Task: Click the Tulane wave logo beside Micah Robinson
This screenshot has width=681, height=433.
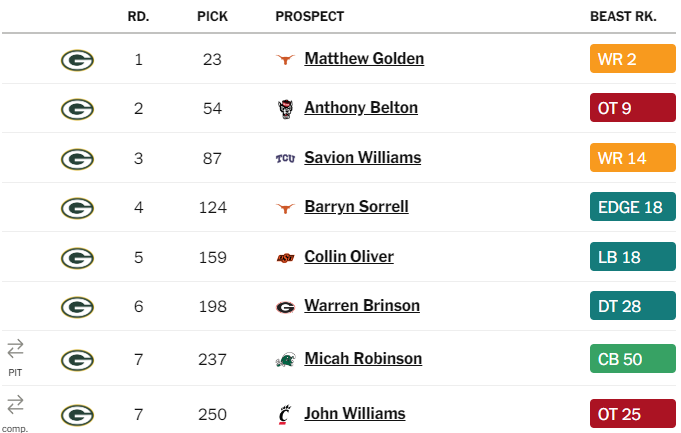Action: click(285, 360)
